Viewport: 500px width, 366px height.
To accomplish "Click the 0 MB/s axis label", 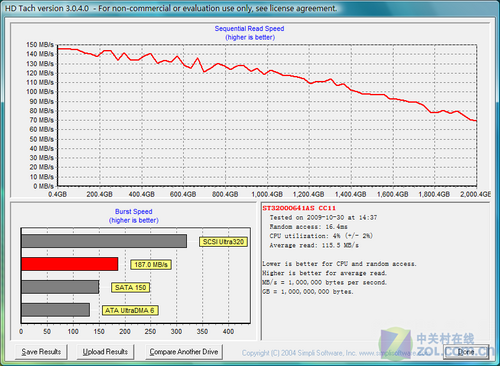I will pos(43,186).
